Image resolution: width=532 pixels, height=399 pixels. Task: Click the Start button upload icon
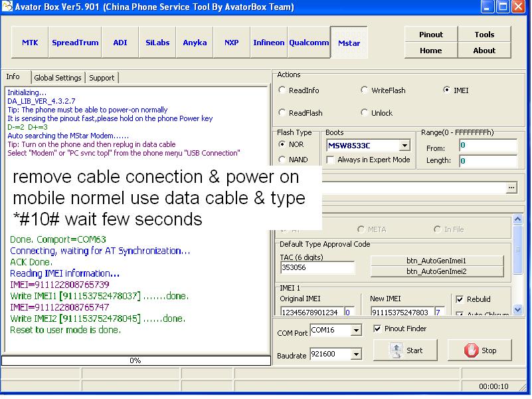click(396, 350)
